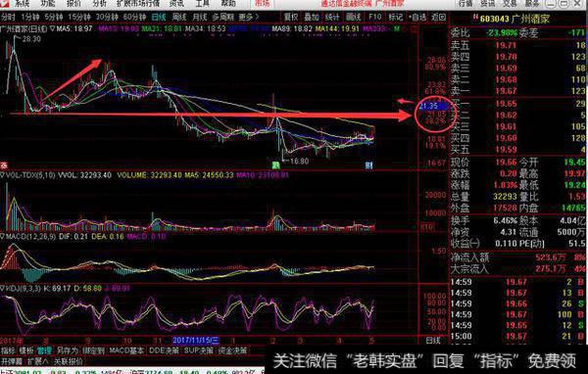Expand the main chart indicator triangle by MA5
The width and height of the screenshot is (588, 374).
coord(52,28)
